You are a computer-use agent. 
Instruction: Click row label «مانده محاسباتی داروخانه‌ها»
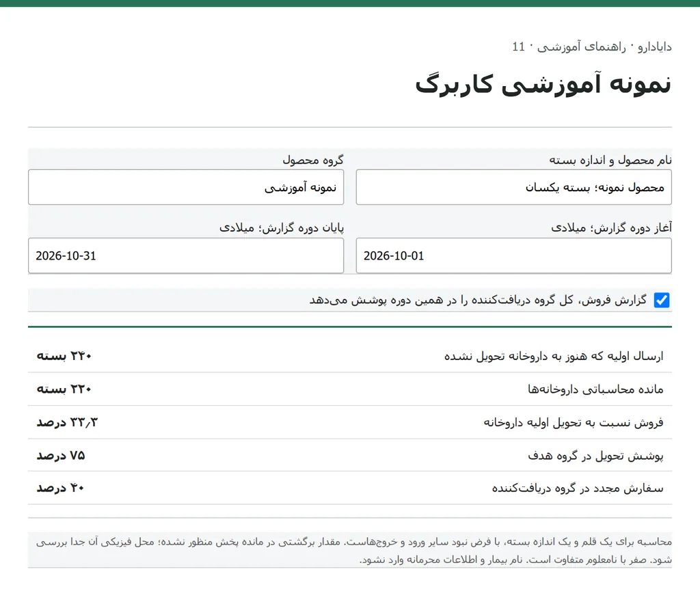[595, 389]
